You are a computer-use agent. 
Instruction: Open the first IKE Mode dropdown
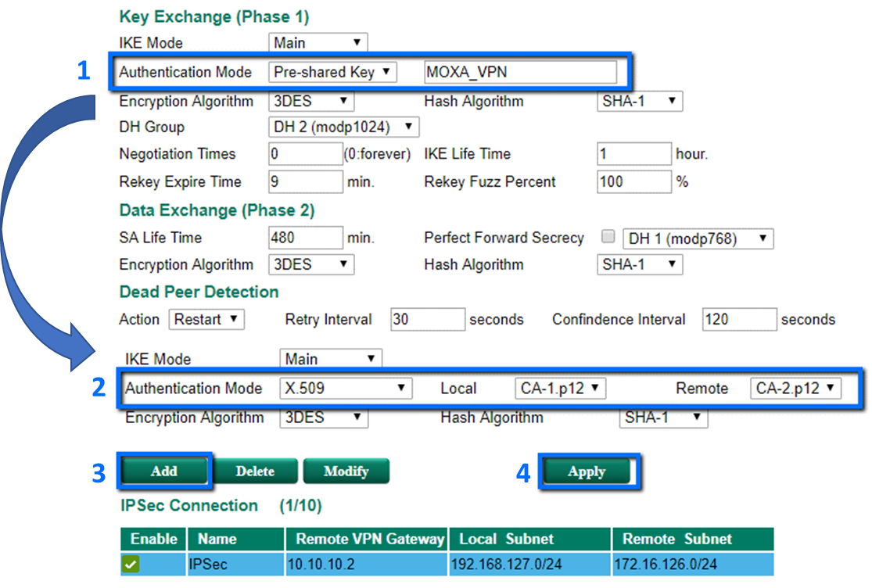tap(318, 42)
